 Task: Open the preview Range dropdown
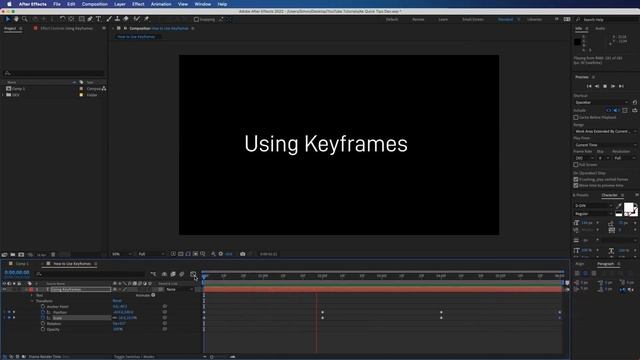[x=605, y=131]
